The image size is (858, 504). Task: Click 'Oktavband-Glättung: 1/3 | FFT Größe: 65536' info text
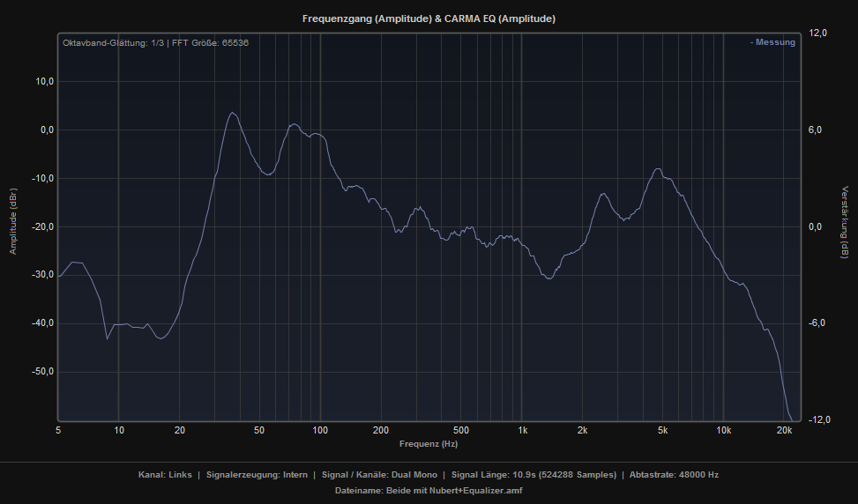155,42
